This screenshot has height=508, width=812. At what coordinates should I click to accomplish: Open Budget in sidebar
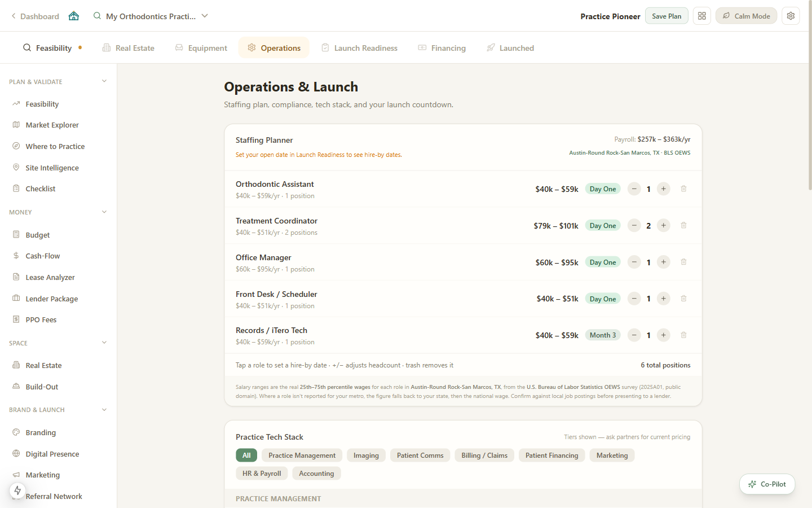[x=58, y=235]
